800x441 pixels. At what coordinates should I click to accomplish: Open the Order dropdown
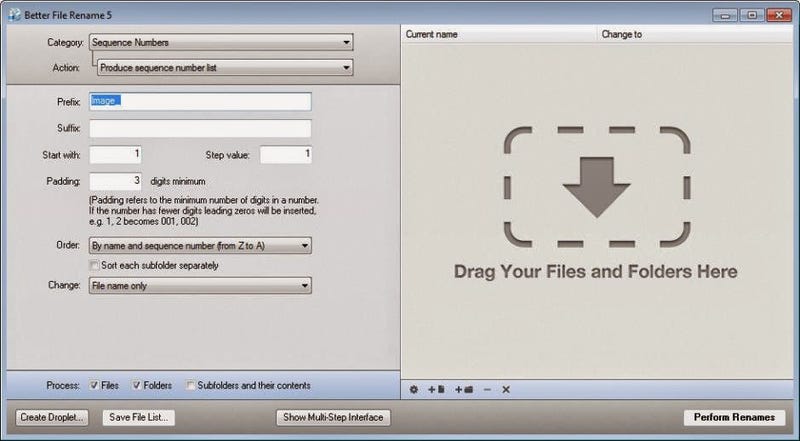tap(200, 246)
